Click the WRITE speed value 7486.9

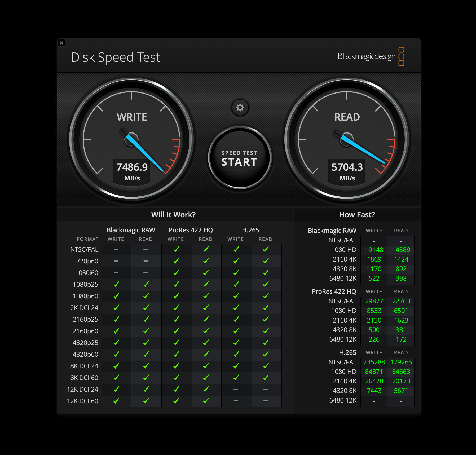pos(132,167)
